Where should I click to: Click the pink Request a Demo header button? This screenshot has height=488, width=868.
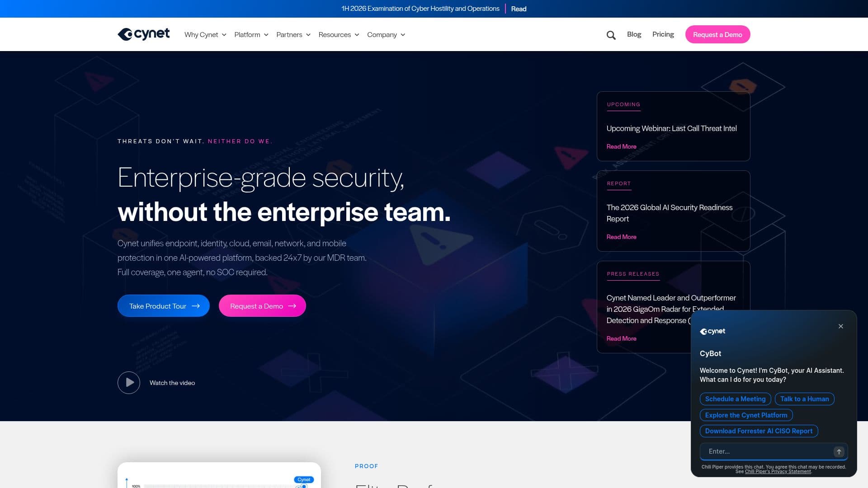(x=717, y=34)
